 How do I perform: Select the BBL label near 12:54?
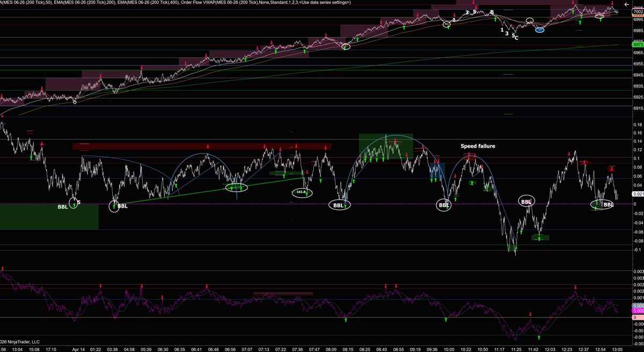tap(609, 204)
